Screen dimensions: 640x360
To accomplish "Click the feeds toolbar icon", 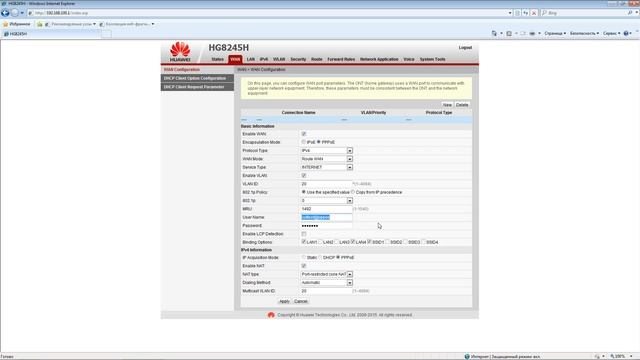I will [509, 33].
